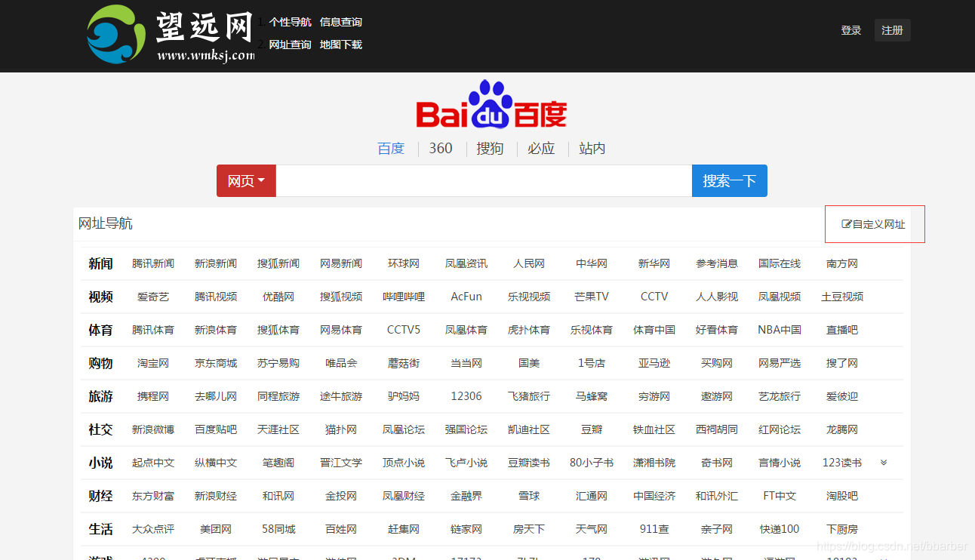Open 天气网 link
The height and width of the screenshot is (560, 975).
[x=592, y=529]
